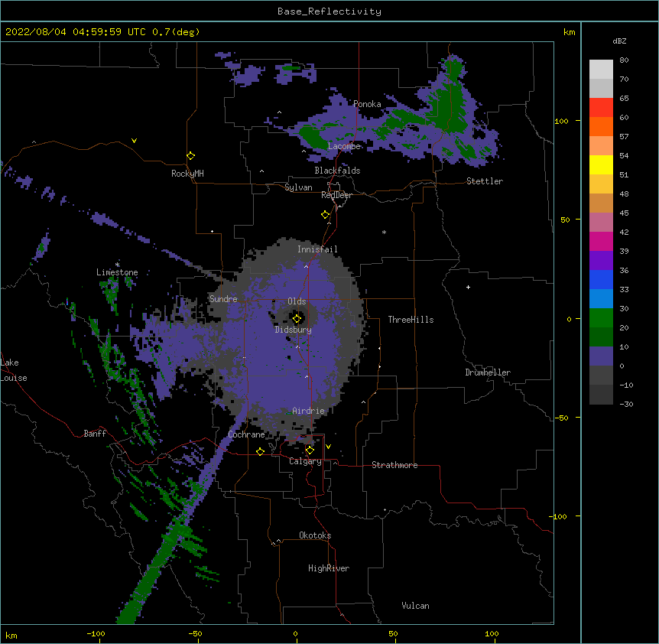
Task: Click the HighRiver city label
Action: tap(329, 568)
